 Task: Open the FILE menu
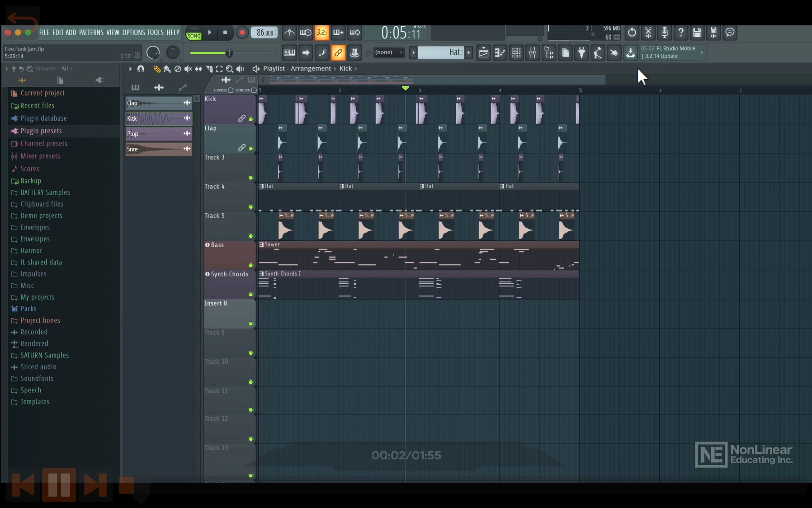coord(44,33)
